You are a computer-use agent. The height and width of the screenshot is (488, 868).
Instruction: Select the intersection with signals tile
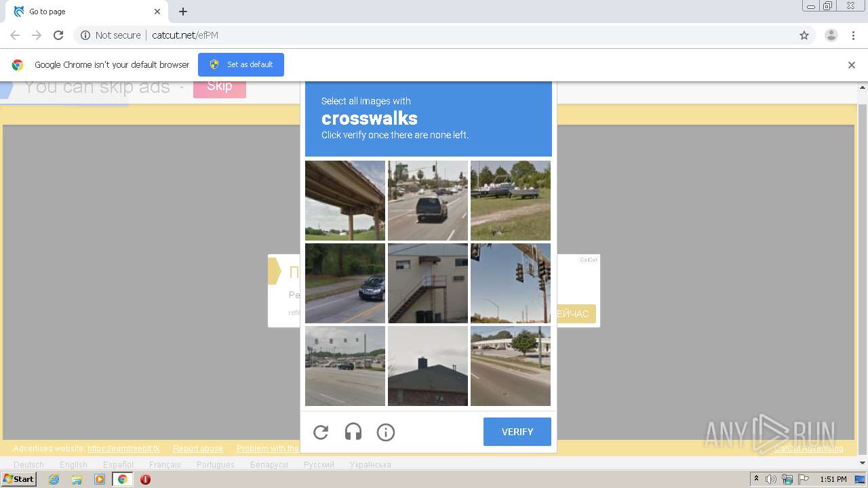pyautogui.click(x=345, y=366)
